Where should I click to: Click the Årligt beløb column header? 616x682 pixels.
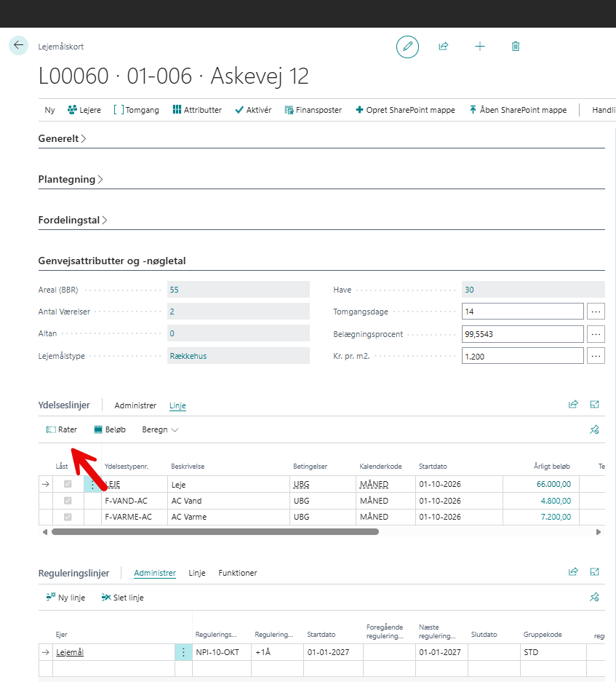pyautogui.click(x=552, y=467)
